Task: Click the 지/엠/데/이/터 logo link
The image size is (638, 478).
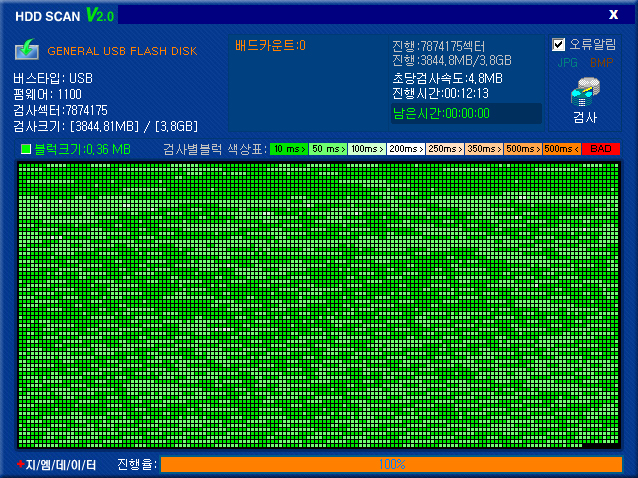Action: (x=57, y=464)
